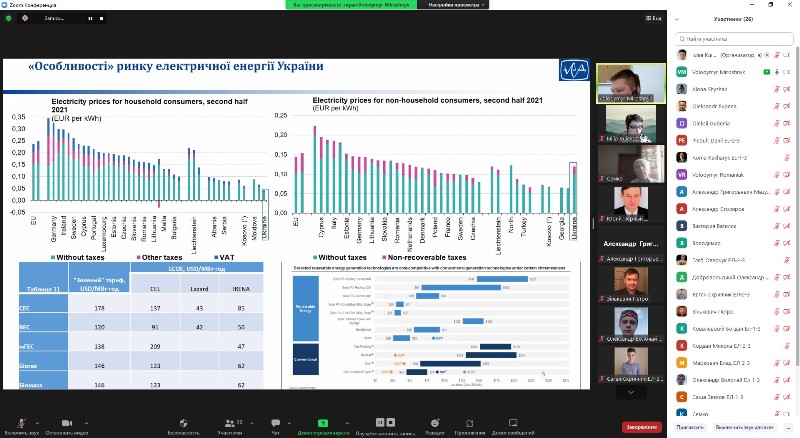Viewport: 800px width, 438px height.
Task: Click the red End meeting button
Action: [x=642, y=427]
